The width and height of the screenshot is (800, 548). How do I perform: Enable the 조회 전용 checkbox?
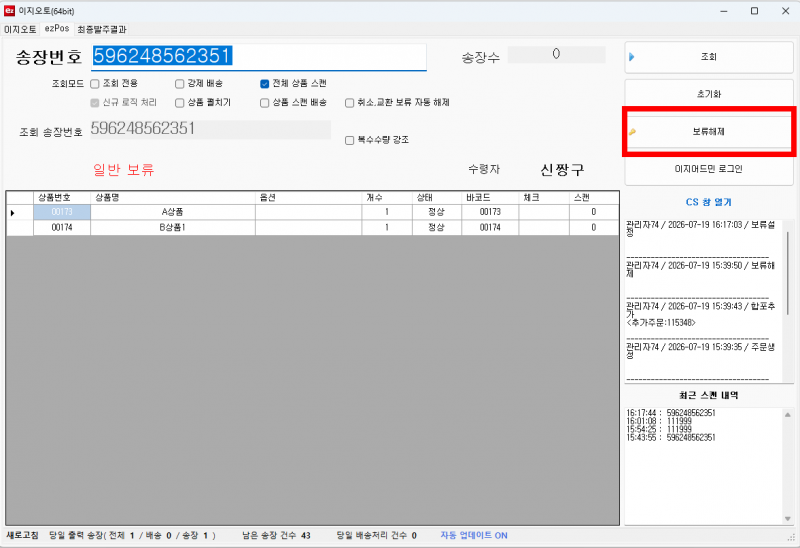94,84
